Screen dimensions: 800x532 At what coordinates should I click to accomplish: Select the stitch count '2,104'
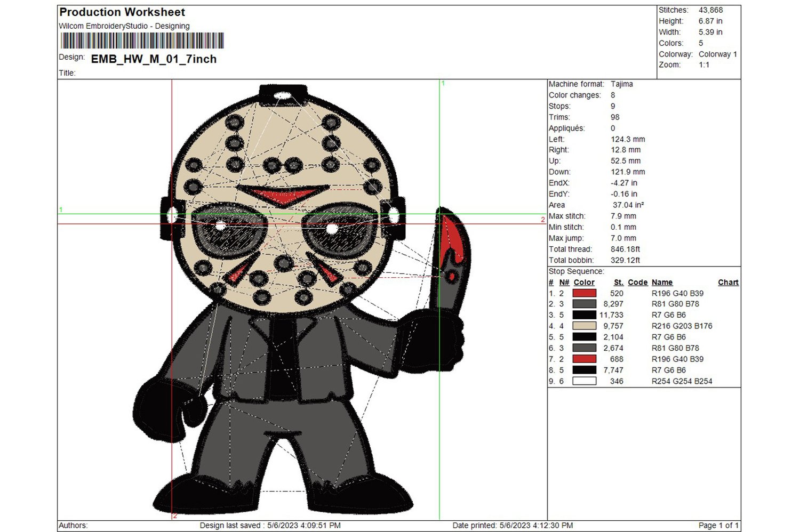(x=613, y=337)
